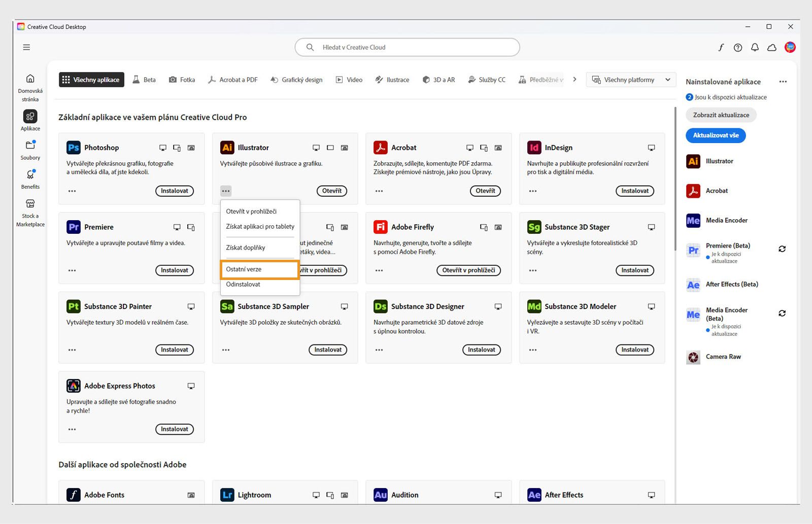Switch to the 3D a AR tab
This screenshot has height=524, width=812.
pyautogui.click(x=439, y=80)
